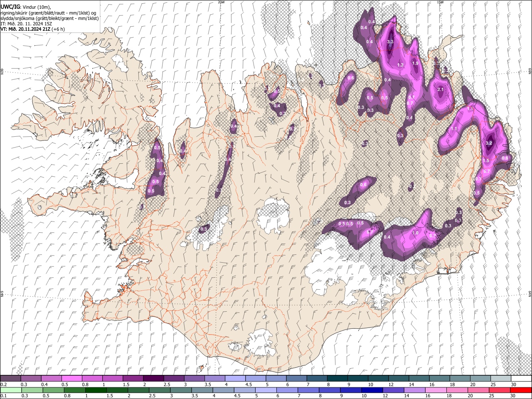Select the deep navy blue swatch labeled 10

[x=372, y=390]
